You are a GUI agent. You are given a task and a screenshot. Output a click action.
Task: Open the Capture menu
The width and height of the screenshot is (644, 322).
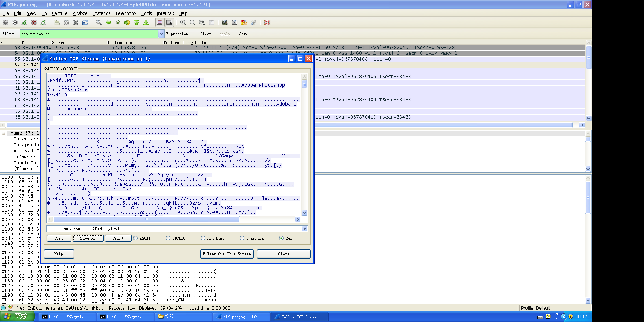[60, 13]
